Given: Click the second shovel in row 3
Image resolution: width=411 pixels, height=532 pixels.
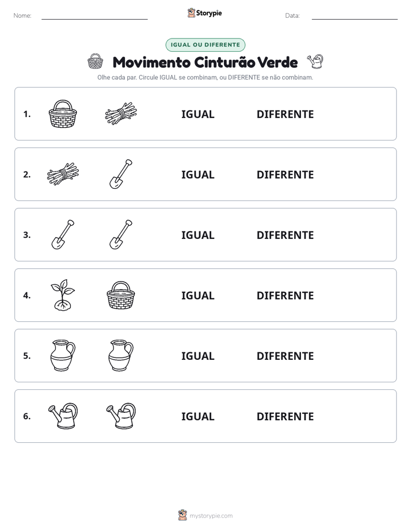Looking at the screenshot, I should click(x=121, y=234).
